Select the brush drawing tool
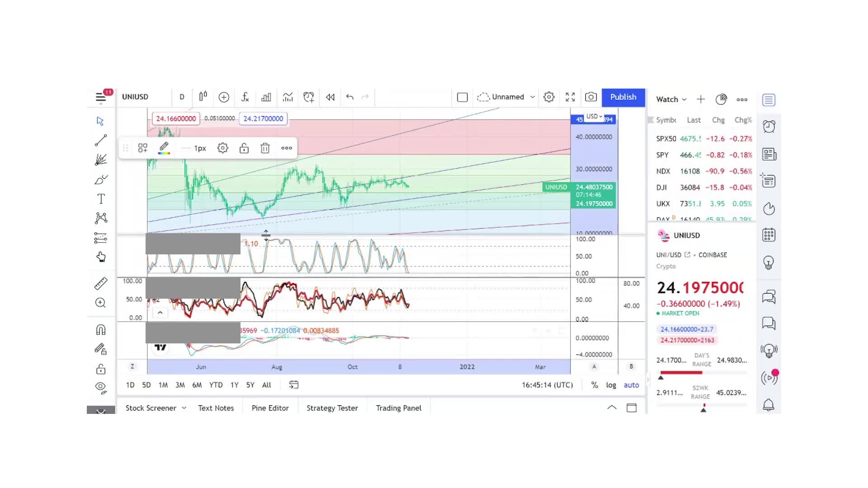868x488 pixels. click(x=100, y=179)
